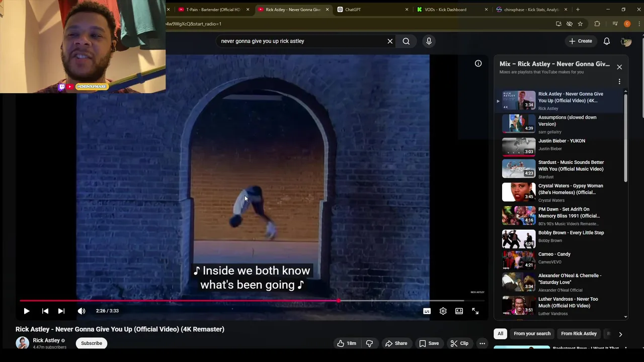The width and height of the screenshot is (644, 362).
Task: Play Justin Bieber - YUKON from mix
Action: click(x=558, y=146)
